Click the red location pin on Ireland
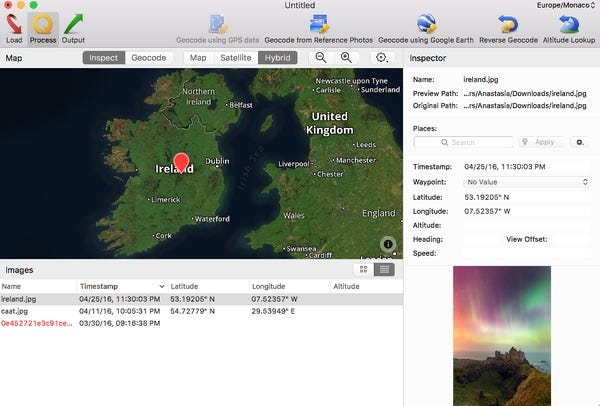The height and width of the screenshot is (406, 600). 181,163
